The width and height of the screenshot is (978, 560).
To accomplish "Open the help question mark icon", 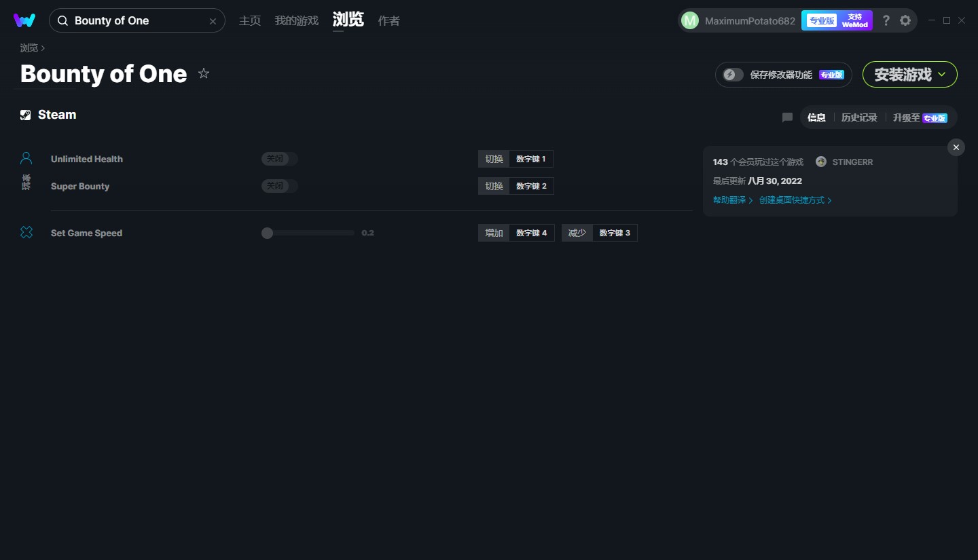I will click(886, 20).
